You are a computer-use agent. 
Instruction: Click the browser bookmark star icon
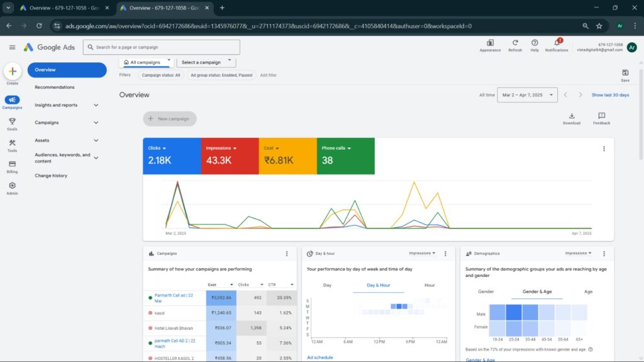coord(599,26)
